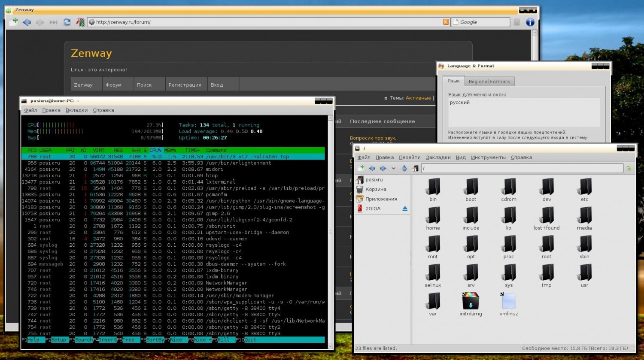Switch to the Regional Formats tab

click(x=489, y=82)
